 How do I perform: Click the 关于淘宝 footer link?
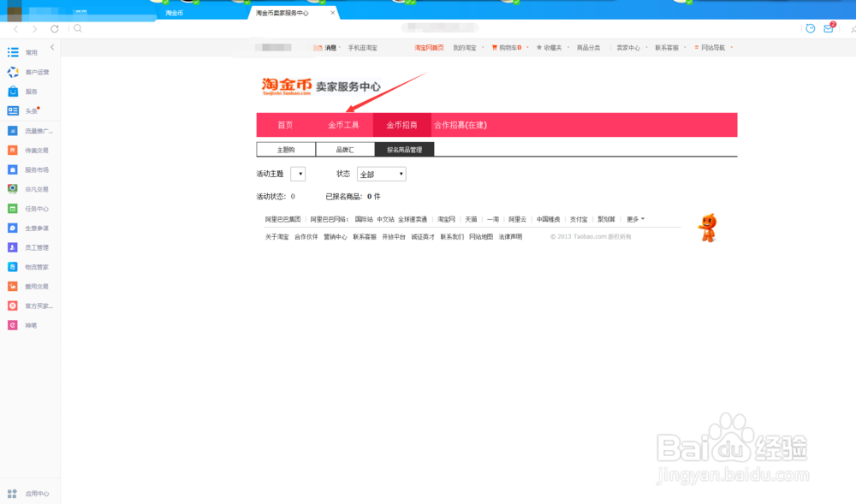click(x=276, y=237)
